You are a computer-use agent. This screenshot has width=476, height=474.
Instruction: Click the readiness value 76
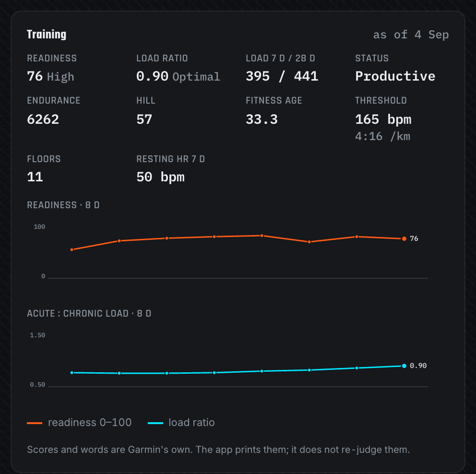35,76
